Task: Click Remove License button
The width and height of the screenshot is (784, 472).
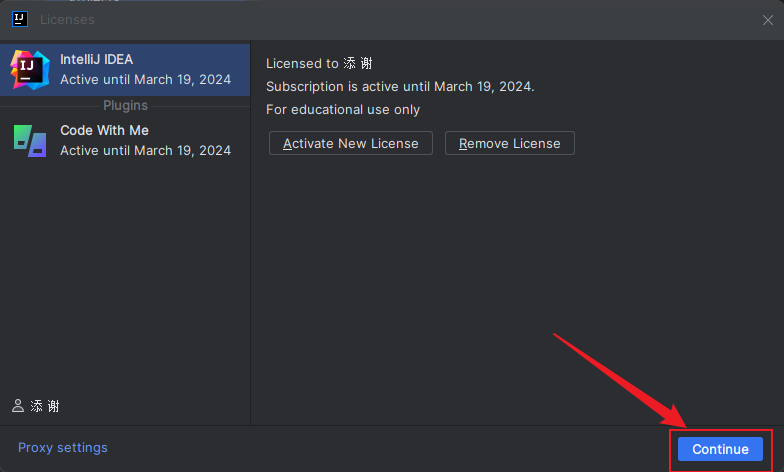Action: point(510,144)
